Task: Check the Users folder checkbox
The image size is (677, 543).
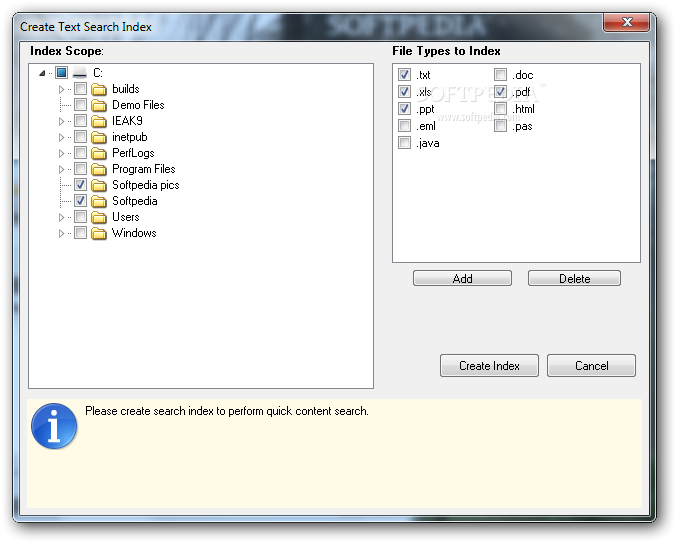Action: coord(80,216)
